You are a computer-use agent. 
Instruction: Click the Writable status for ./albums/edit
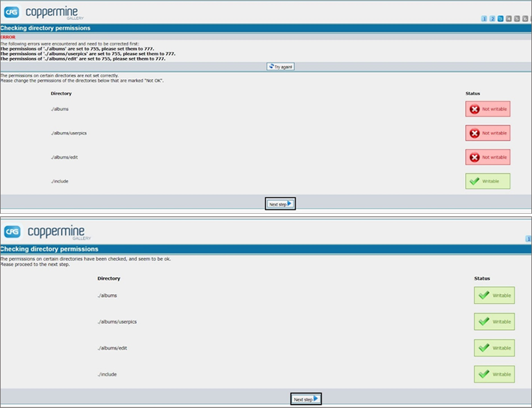tap(494, 348)
